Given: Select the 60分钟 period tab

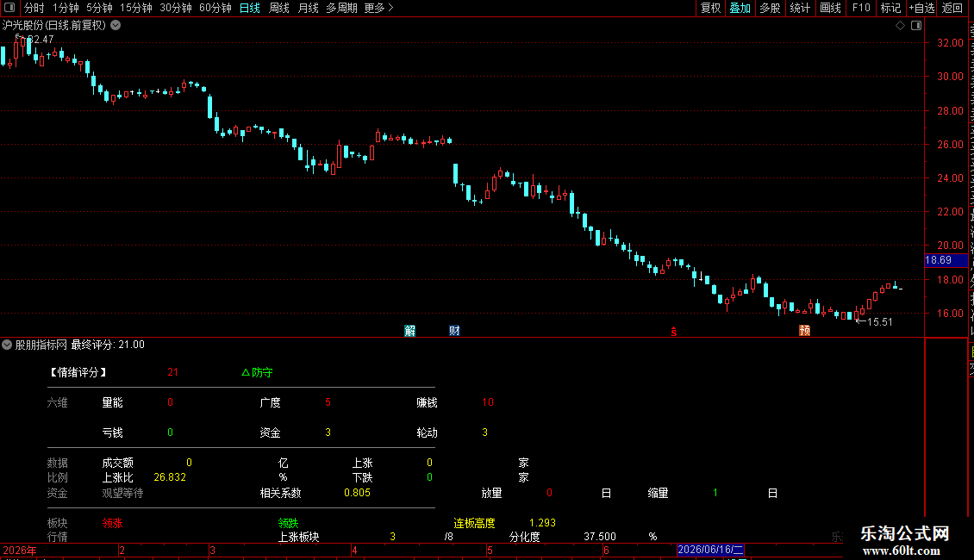Looking at the screenshot, I should click(x=215, y=8).
